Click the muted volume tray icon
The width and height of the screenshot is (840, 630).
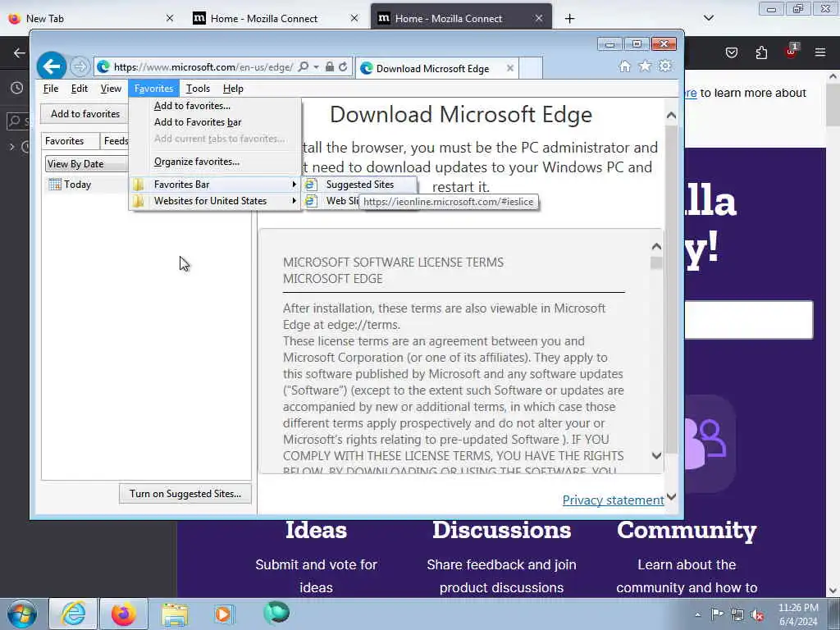[757, 615]
